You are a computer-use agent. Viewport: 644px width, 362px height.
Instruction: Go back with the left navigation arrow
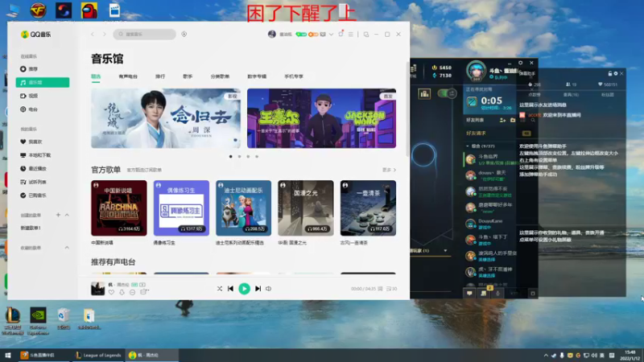[93, 34]
